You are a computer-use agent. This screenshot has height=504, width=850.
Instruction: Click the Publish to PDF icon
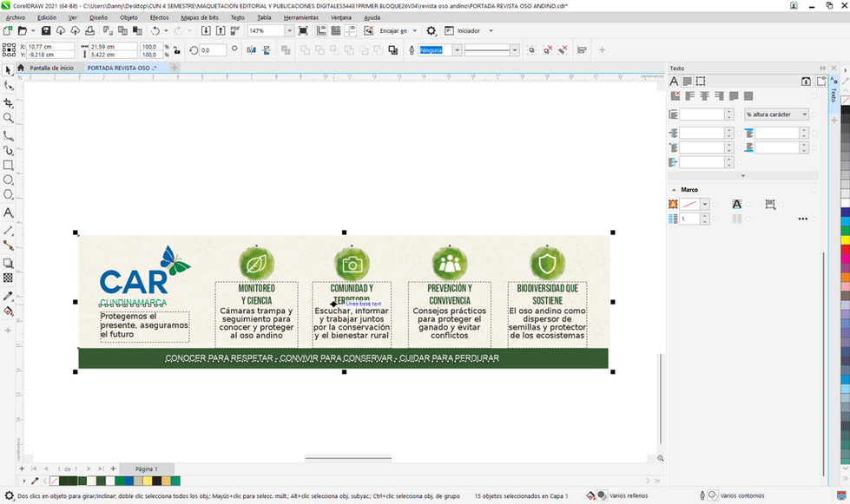tap(235, 31)
